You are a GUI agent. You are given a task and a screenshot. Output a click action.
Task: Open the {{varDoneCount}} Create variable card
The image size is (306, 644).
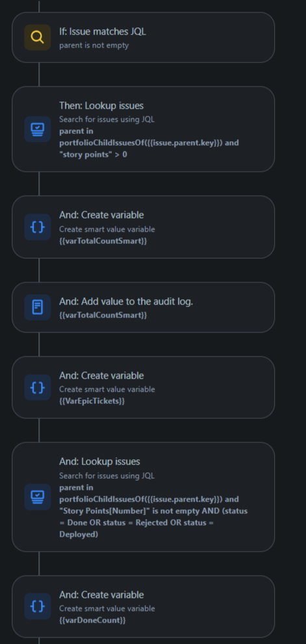143,606
